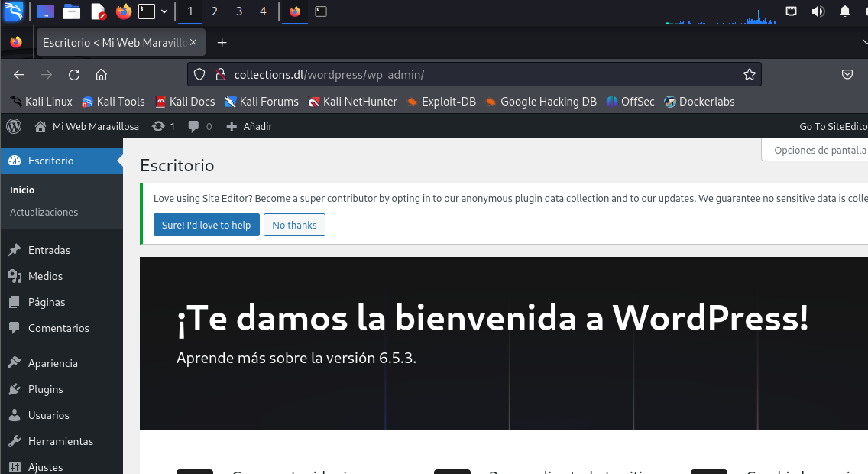
Task: Open Apariencia in the sidebar
Action: (x=61, y=362)
